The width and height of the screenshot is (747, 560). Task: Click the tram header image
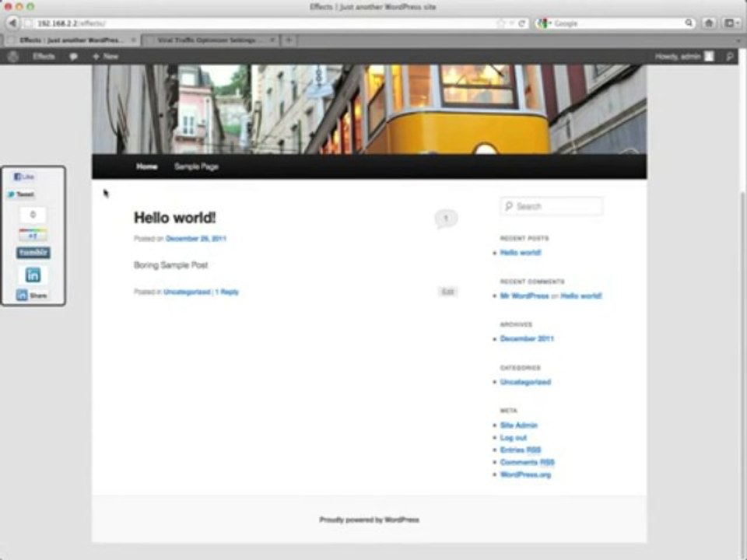coord(369,109)
